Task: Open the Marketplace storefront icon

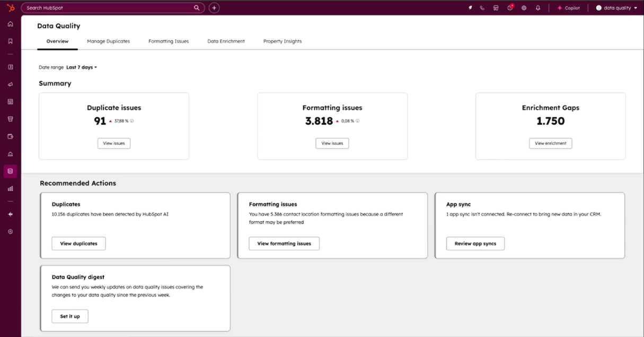Action: tap(496, 8)
